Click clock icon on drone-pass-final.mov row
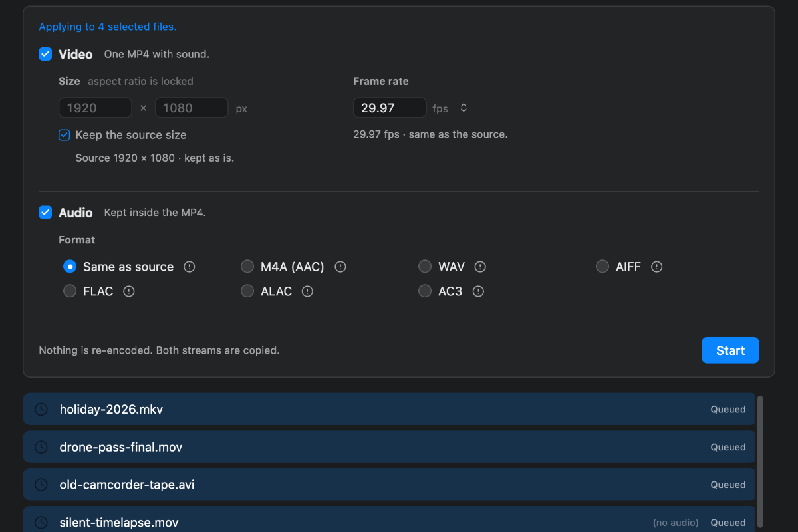 41,447
